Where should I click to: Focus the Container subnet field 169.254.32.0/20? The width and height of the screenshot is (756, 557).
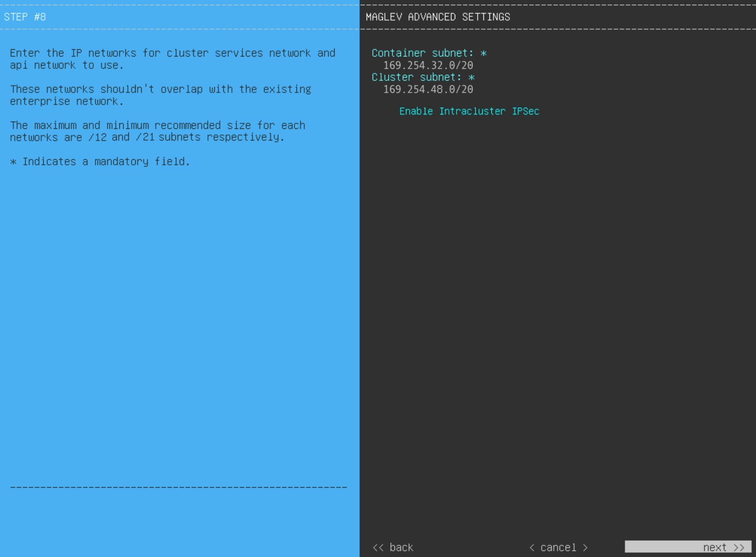(428, 66)
